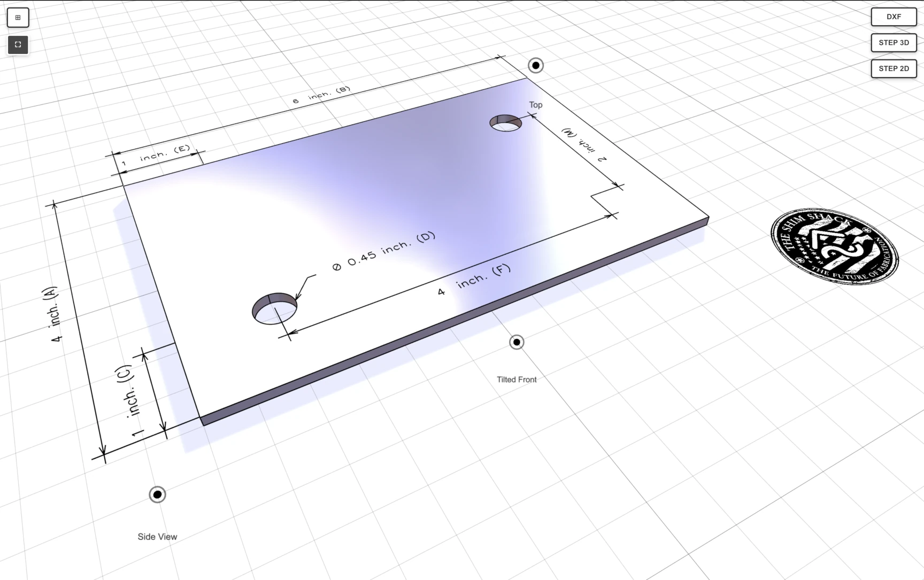The image size is (924, 580).
Task: Open the Top view label
Action: pos(536,105)
